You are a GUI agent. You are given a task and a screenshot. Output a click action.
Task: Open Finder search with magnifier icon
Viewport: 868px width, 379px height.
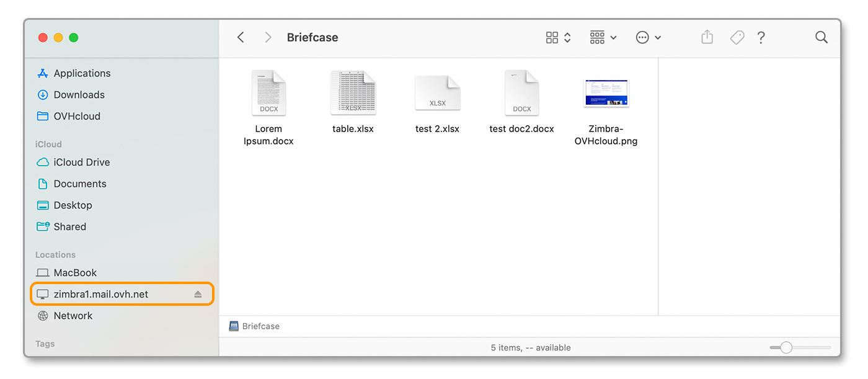click(x=821, y=38)
